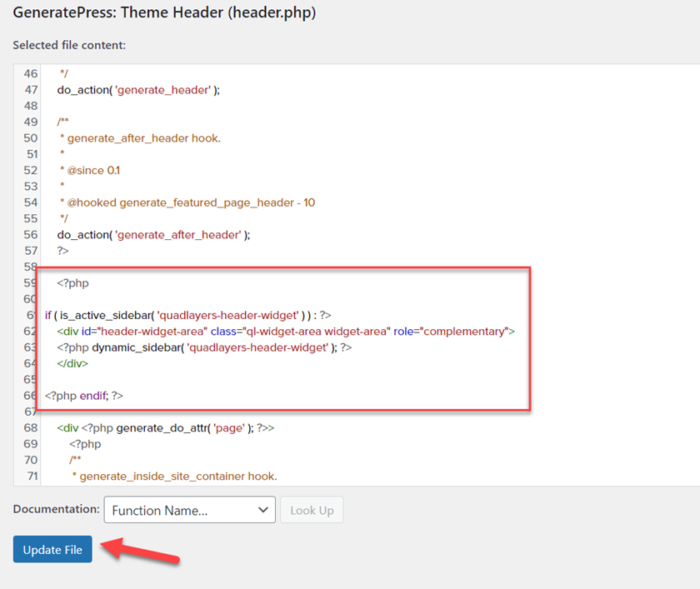
Task: Click the Update File button
Action: click(52, 549)
